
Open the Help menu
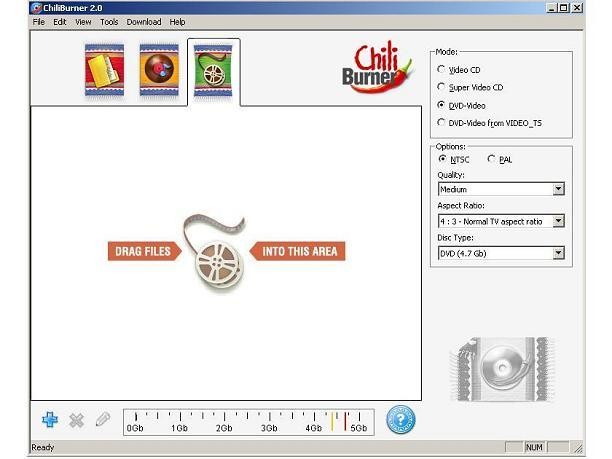pyautogui.click(x=177, y=22)
